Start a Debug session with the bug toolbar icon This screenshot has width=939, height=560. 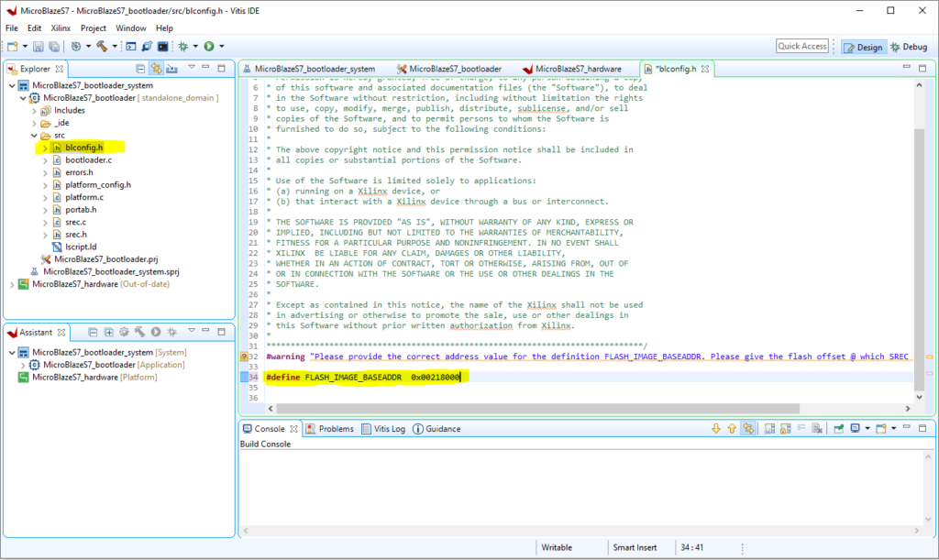(183, 46)
